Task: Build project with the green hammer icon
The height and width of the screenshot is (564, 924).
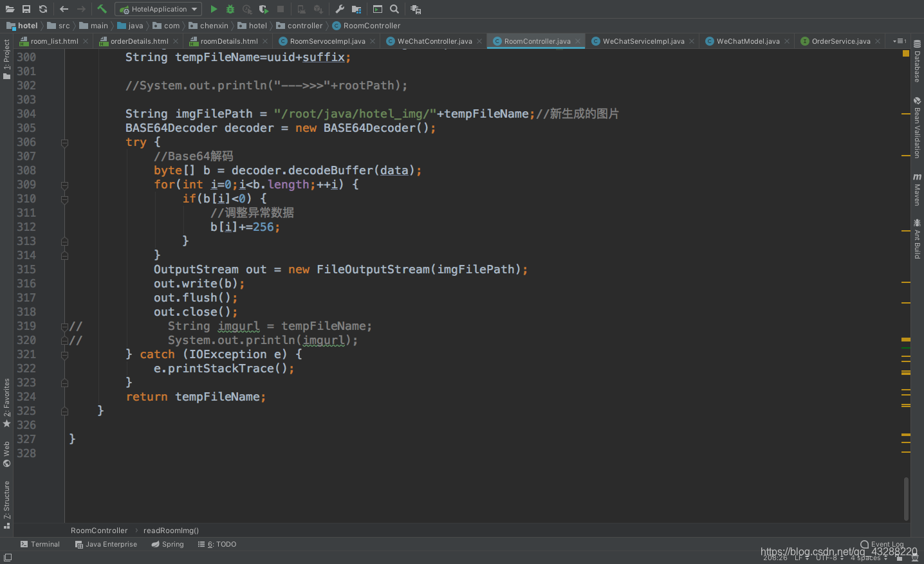Action: (102, 9)
